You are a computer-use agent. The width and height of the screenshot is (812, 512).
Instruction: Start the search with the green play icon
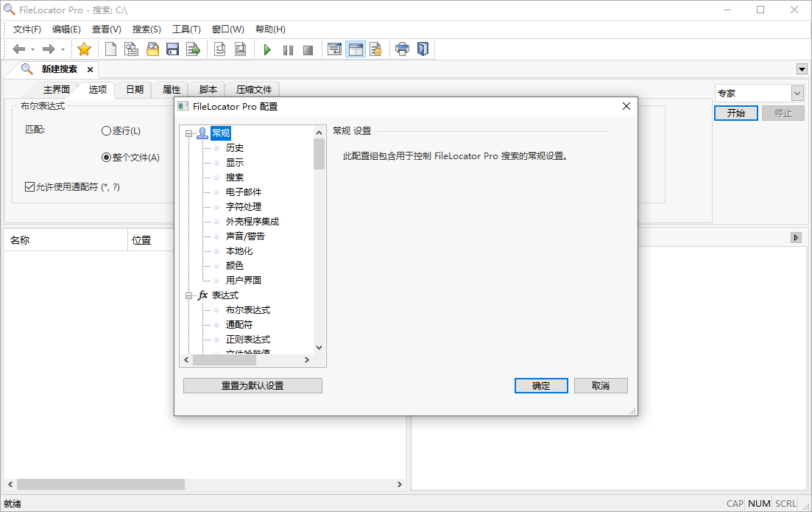click(268, 49)
